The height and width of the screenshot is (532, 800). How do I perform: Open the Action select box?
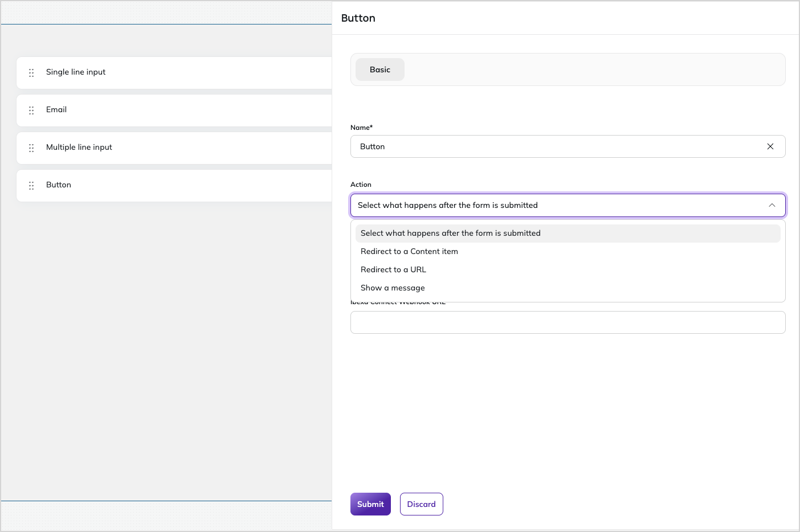(568, 205)
